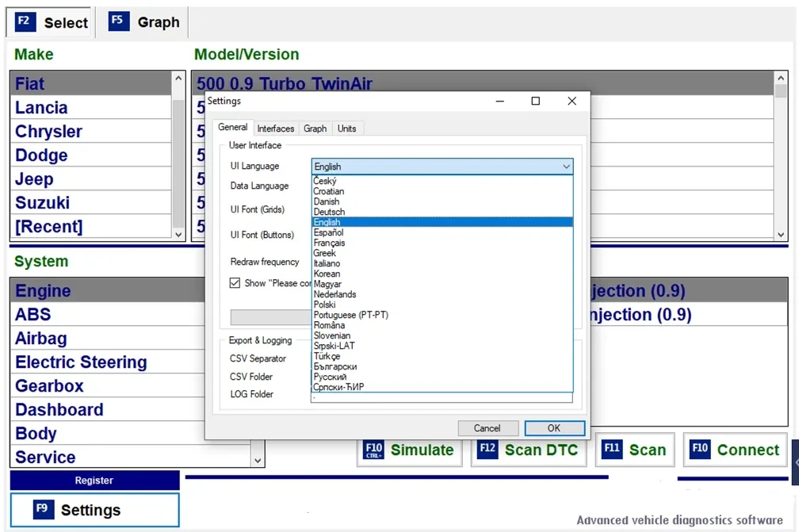This screenshot has height=532, width=799.
Task: Select Dashboard in the System list
Action: (108, 410)
